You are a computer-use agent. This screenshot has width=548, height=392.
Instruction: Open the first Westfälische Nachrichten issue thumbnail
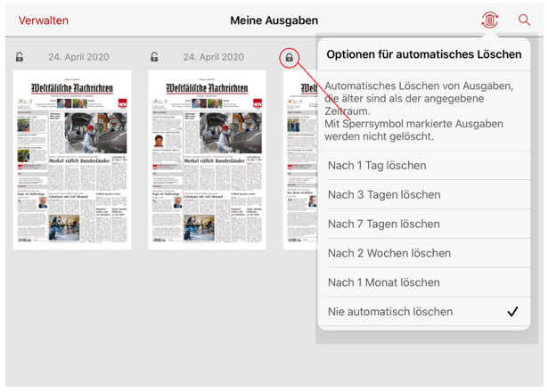point(72,160)
